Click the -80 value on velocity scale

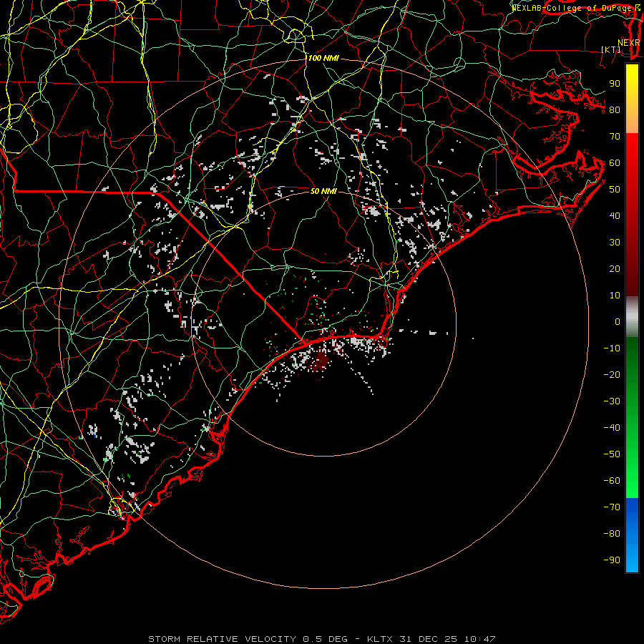(x=612, y=534)
